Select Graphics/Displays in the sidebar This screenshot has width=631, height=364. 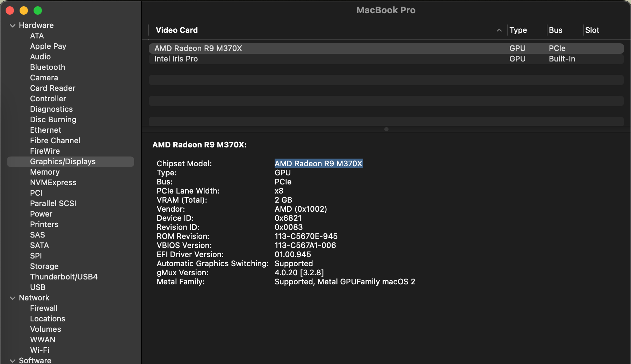click(x=63, y=161)
